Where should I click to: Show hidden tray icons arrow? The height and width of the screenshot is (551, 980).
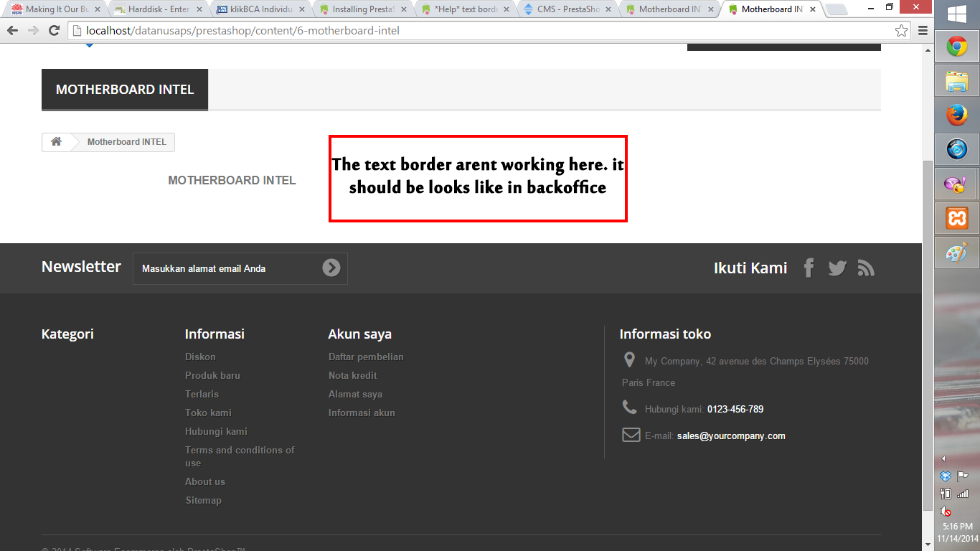943,458
